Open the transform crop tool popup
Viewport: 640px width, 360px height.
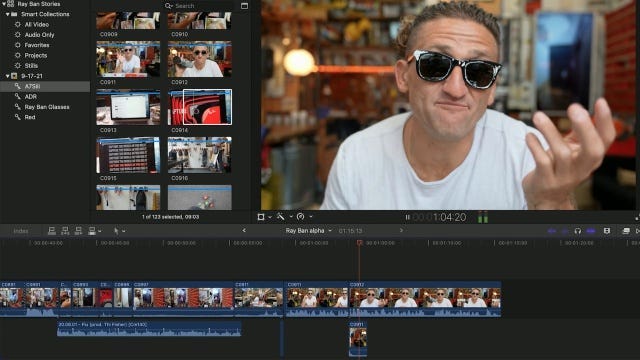[x=264, y=217]
